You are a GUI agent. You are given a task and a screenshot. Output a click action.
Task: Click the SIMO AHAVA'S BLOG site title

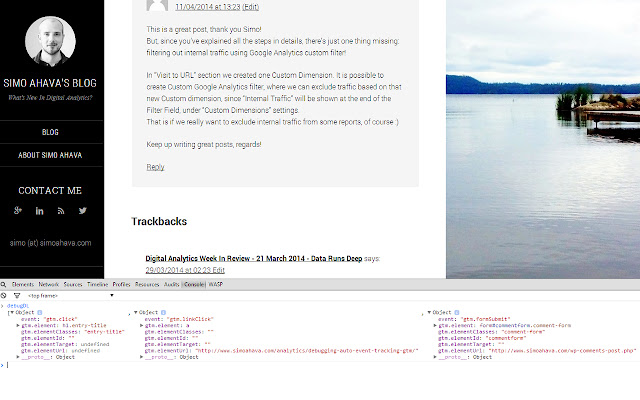click(x=50, y=83)
